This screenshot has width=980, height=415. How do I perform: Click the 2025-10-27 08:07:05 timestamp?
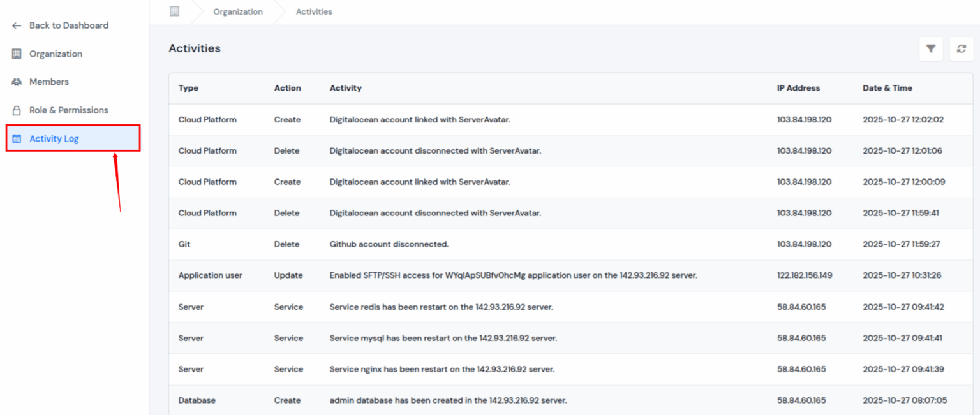(905, 400)
